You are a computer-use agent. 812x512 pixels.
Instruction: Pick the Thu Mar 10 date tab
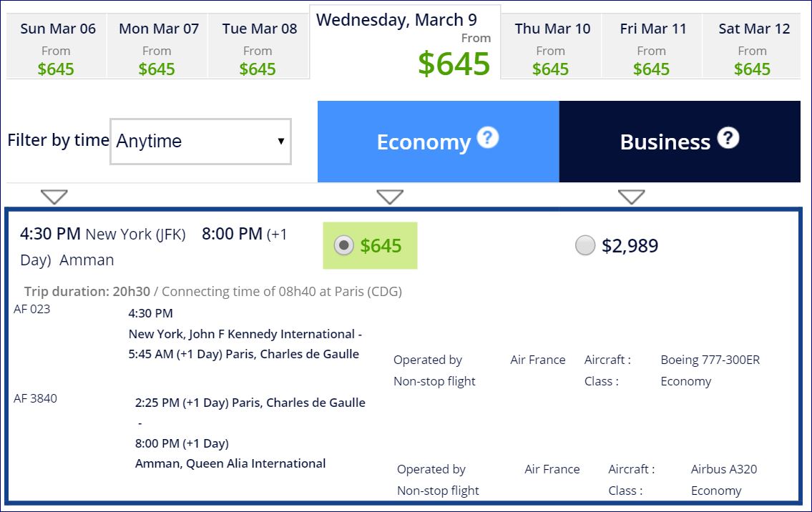tap(552, 48)
